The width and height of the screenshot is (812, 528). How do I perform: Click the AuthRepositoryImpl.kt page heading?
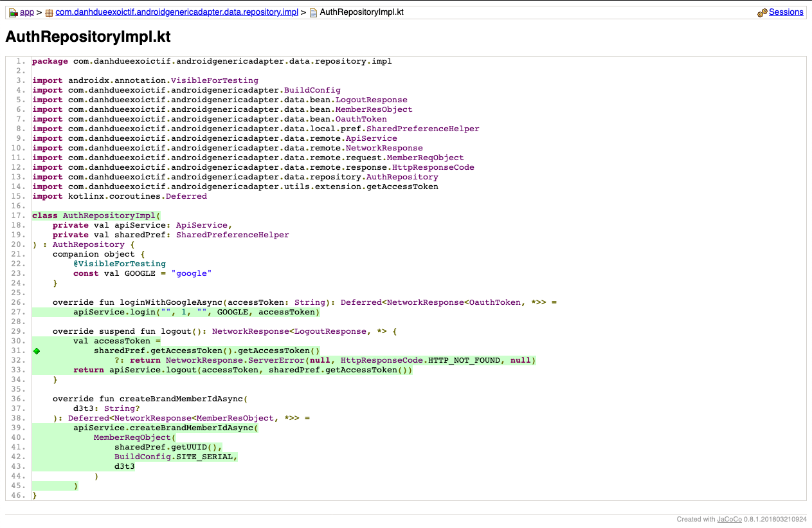pyautogui.click(x=88, y=37)
